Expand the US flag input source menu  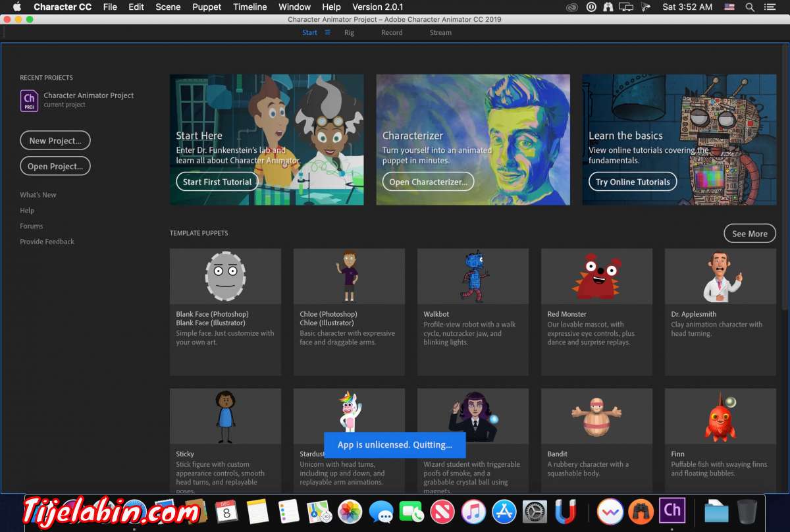pyautogui.click(x=729, y=7)
